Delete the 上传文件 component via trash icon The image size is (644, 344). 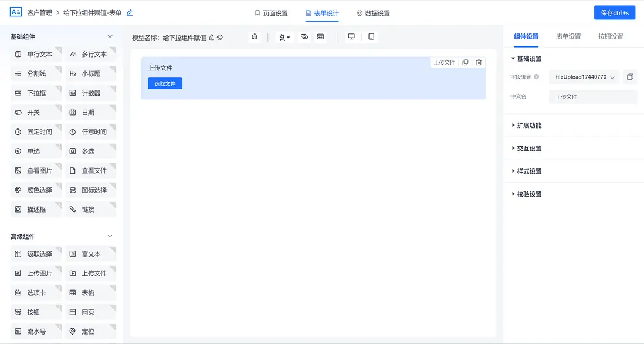[479, 62]
